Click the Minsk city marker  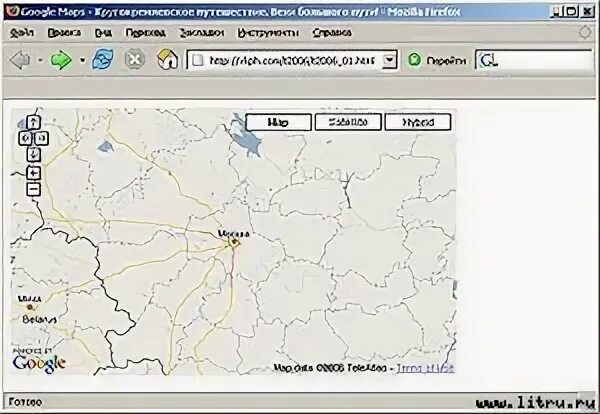pos(31,307)
